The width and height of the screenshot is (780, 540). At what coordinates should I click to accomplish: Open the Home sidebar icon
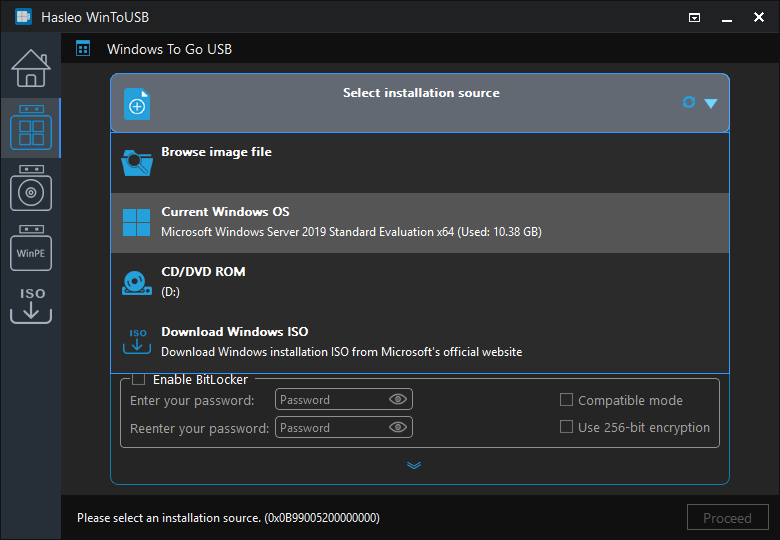pos(31,68)
